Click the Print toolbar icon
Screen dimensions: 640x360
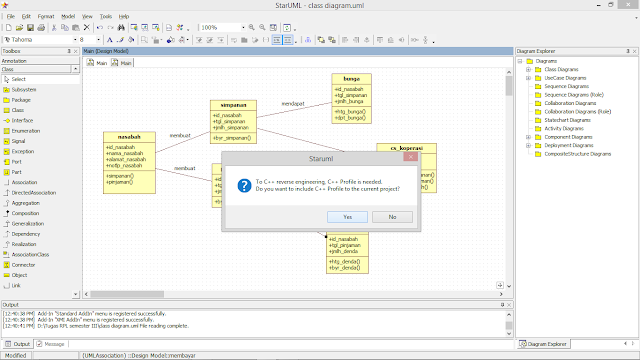click(41, 27)
